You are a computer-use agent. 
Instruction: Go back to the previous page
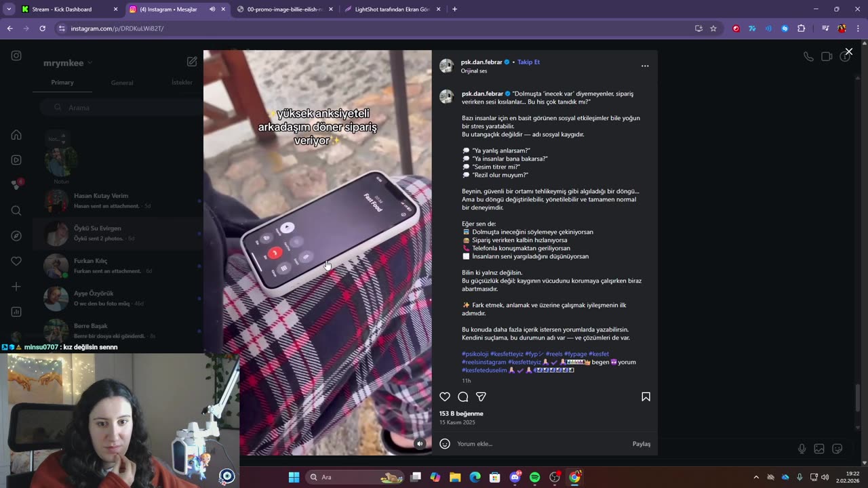pyautogui.click(x=9, y=28)
